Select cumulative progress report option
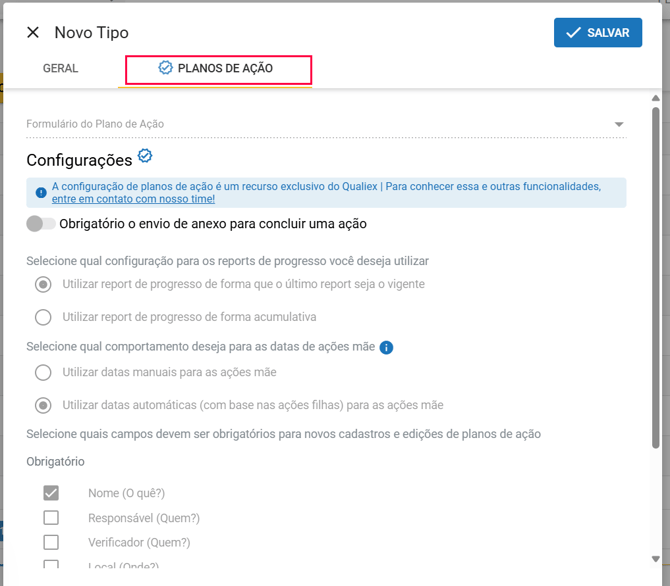This screenshot has height=586, width=670. pyautogui.click(x=43, y=317)
